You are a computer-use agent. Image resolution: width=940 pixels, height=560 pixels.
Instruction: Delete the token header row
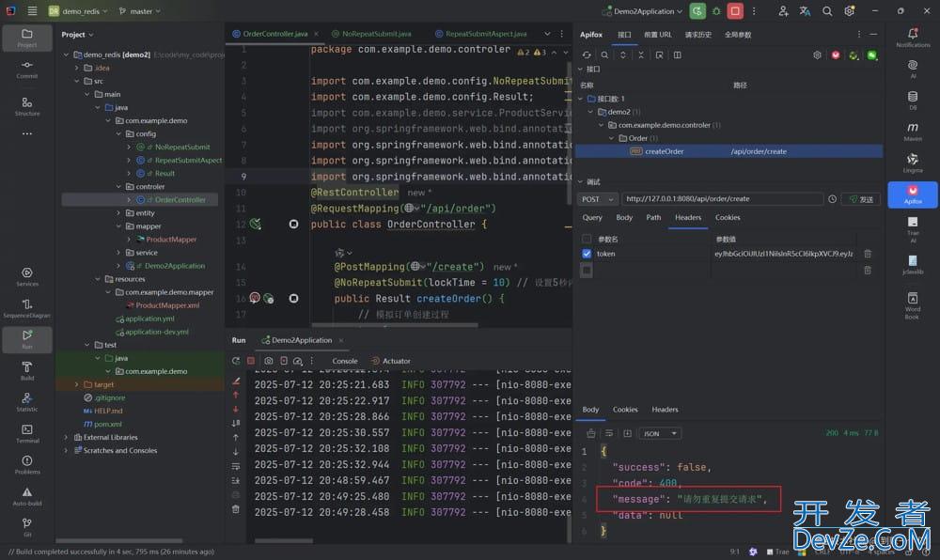868,254
